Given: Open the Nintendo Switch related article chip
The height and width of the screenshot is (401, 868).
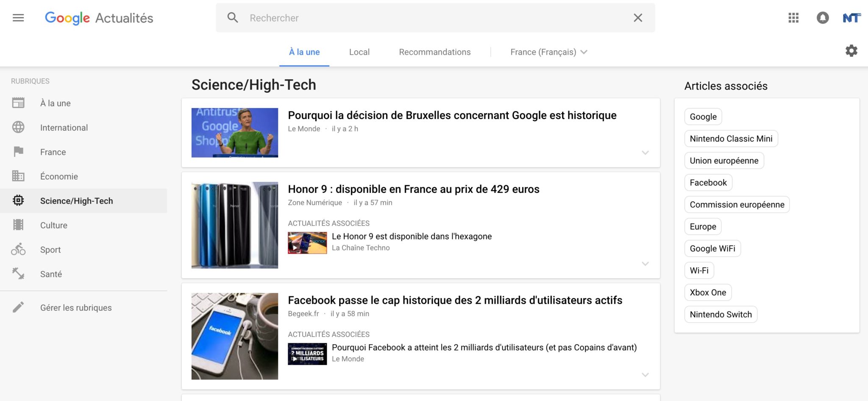Looking at the screenshot, I should (x=720, y=314).
